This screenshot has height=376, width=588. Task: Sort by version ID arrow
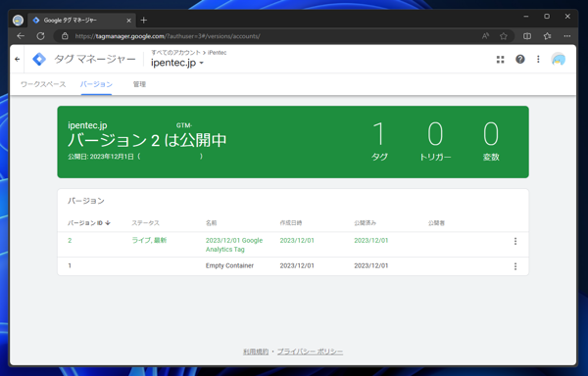[x=108, y=223]
